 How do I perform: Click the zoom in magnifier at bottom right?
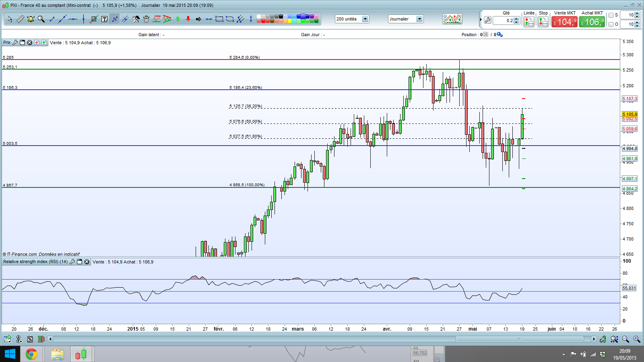click(x=636, y=339)
